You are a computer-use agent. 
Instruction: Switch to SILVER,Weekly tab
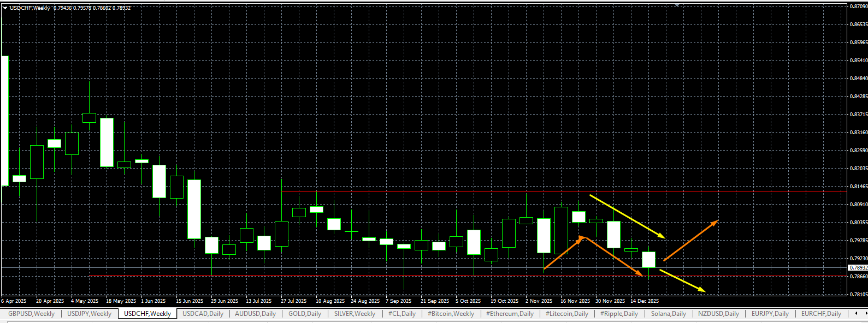[x=355, y=314]
